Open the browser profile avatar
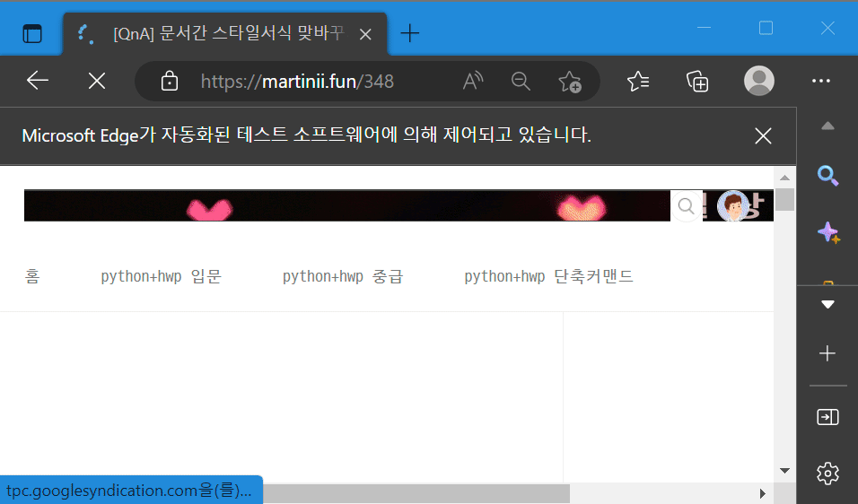This screenshot has width=858, height=504. [759, 81]
